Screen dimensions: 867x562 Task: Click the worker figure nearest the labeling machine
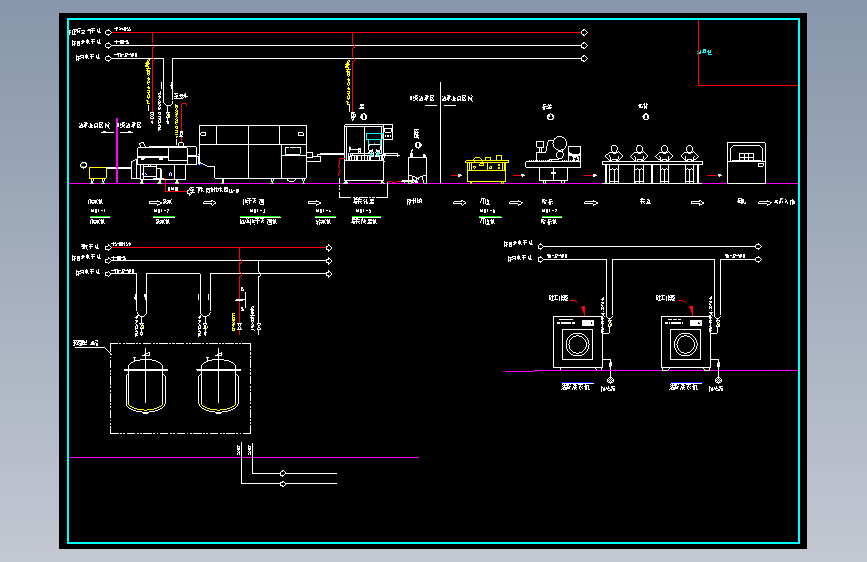coord(613,153)
